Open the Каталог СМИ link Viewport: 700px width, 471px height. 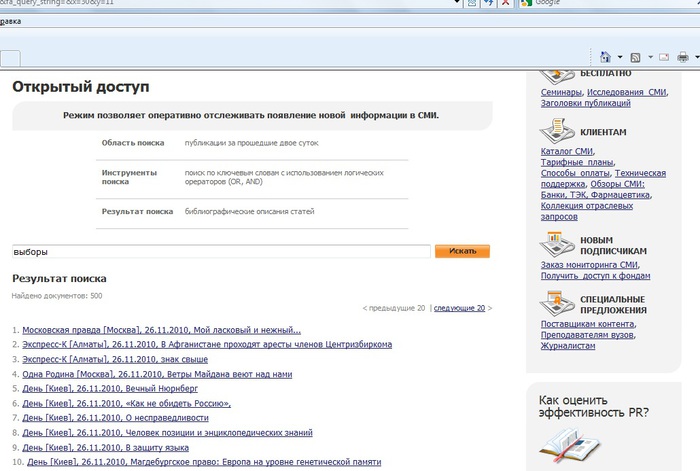point(567,151)
